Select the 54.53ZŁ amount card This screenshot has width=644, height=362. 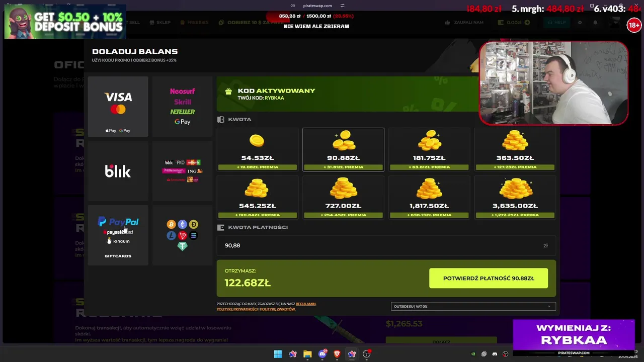257,149
